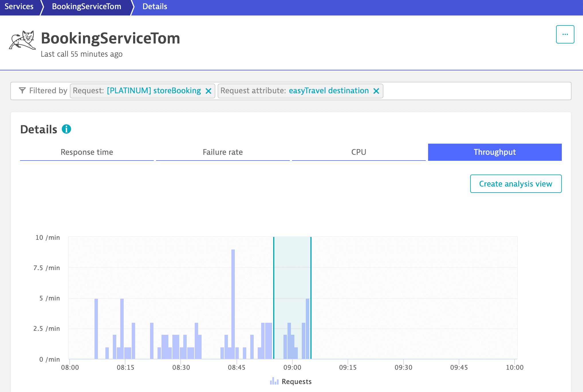Click the Details info icon
The height and width of the screenshot is (392, 583).
[x=66, y=129]
